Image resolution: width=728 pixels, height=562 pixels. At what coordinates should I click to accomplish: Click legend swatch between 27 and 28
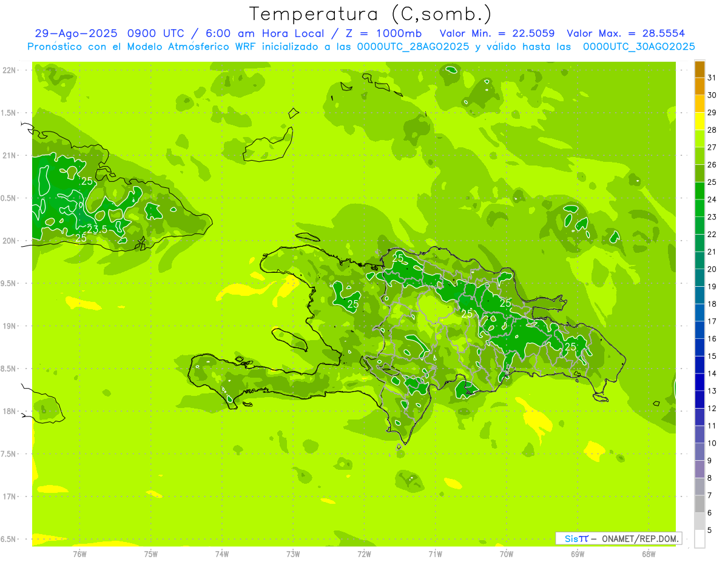[699, 139]
